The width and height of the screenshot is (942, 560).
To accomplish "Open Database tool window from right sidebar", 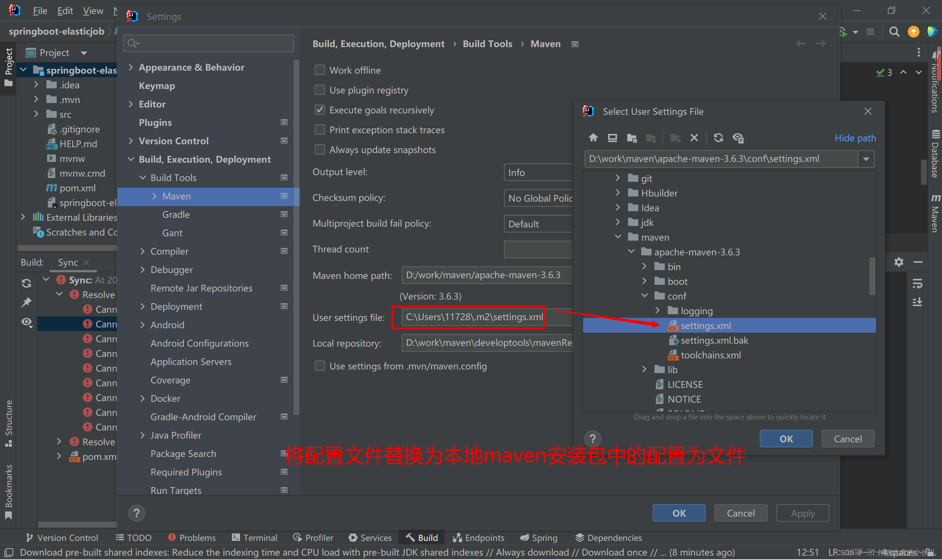I will point(935,153).
